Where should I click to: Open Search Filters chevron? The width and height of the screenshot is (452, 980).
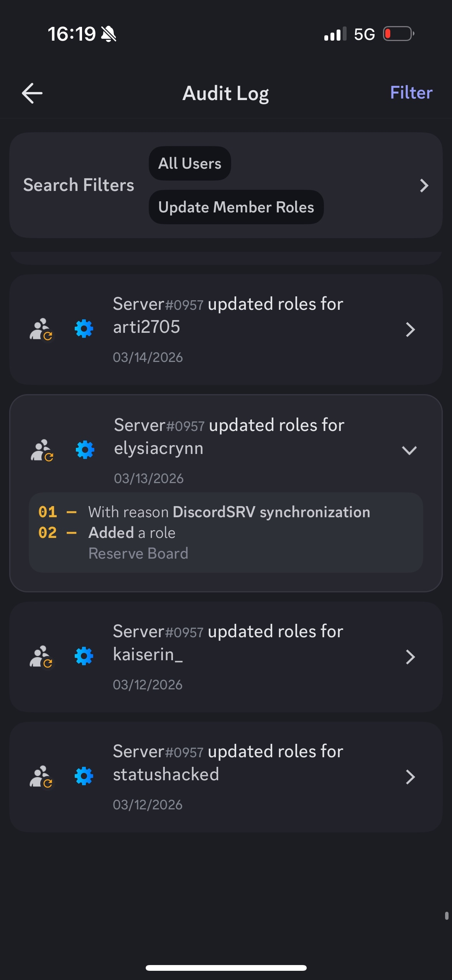pos(424,186)
